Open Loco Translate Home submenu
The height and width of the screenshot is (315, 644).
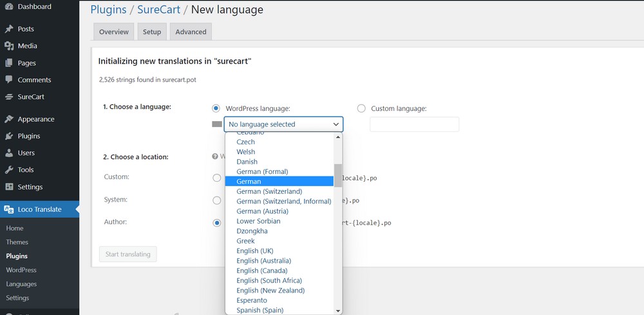15,228
